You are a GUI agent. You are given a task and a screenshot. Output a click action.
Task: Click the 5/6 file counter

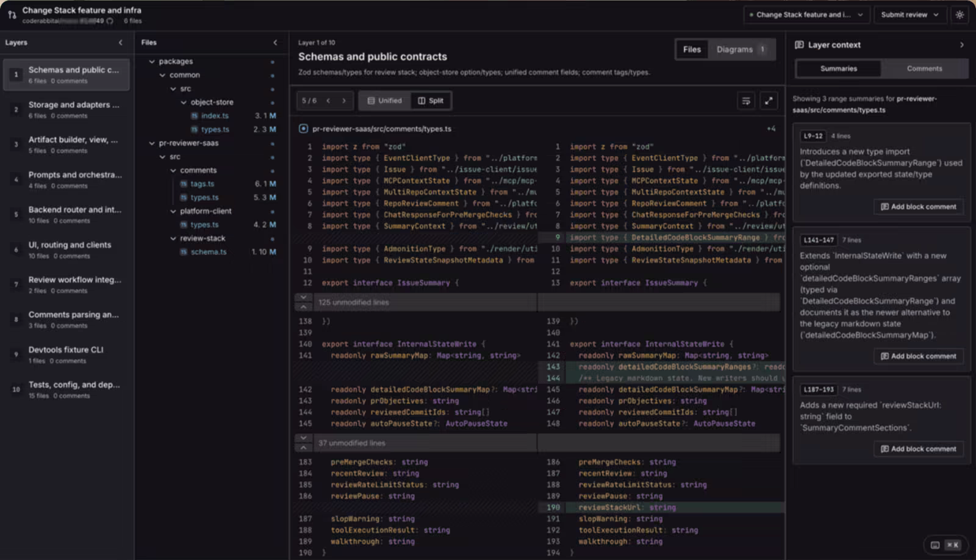pos(309,101)
